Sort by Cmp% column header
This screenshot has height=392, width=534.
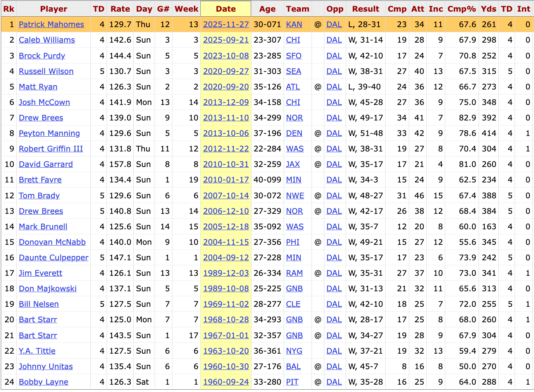point(462,9)
